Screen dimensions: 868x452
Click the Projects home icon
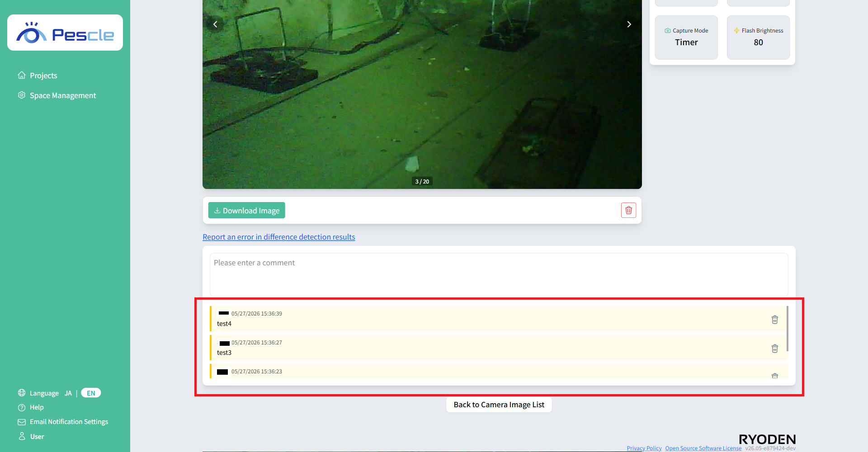click(22, 75)
